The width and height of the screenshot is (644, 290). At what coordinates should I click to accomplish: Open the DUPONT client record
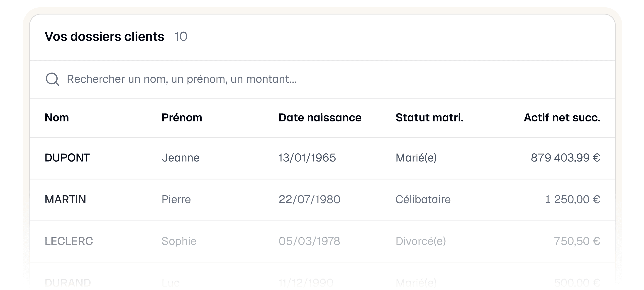pos(67,158)
